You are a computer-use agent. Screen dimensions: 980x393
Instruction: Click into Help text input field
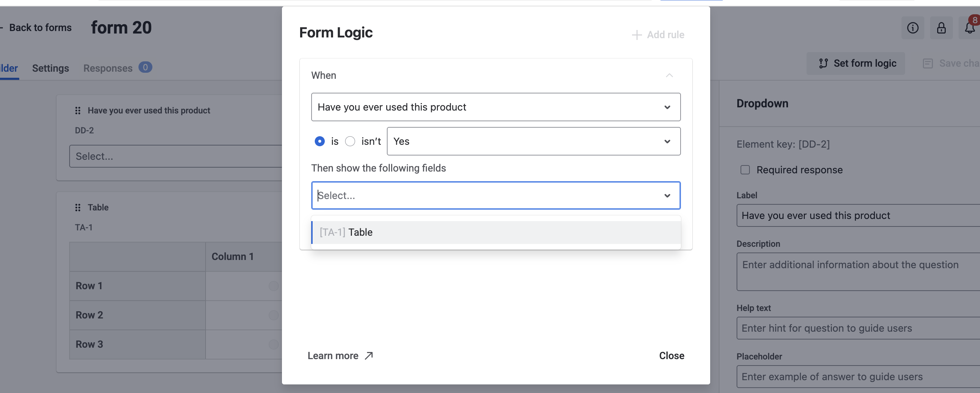pyautogui.click(x=858, y=328)
